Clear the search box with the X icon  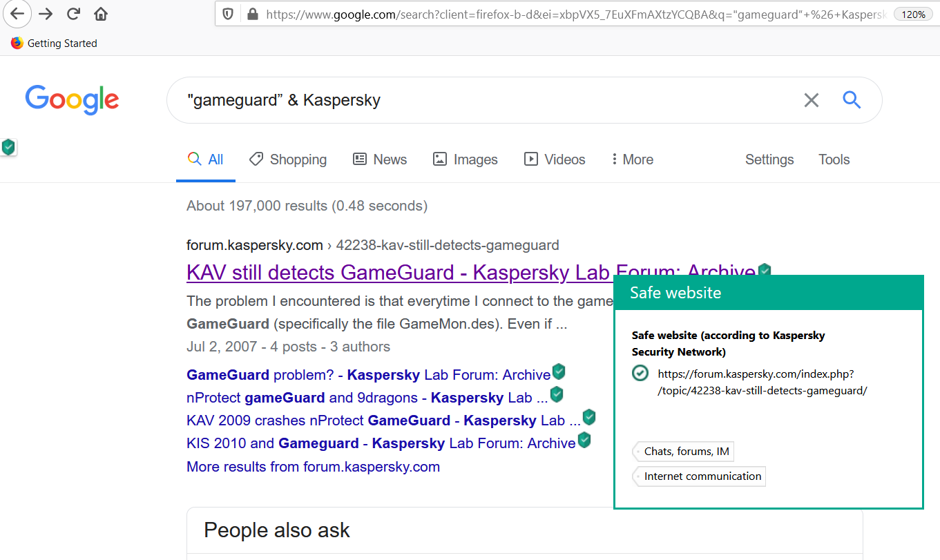pyautogui.click(x=812, y=100)
